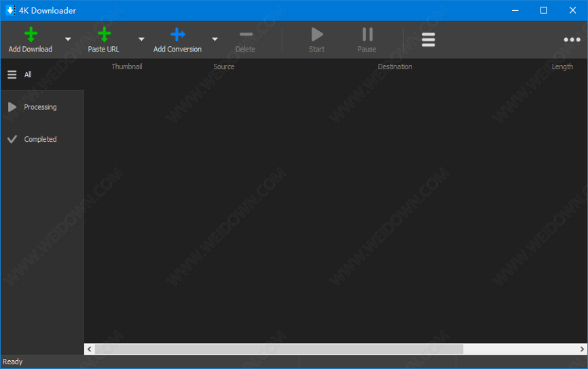The width and height of the screenshot is (588, 369).
Task: Open the hamburger list menu in toolbar
Action: pos(428,40)
